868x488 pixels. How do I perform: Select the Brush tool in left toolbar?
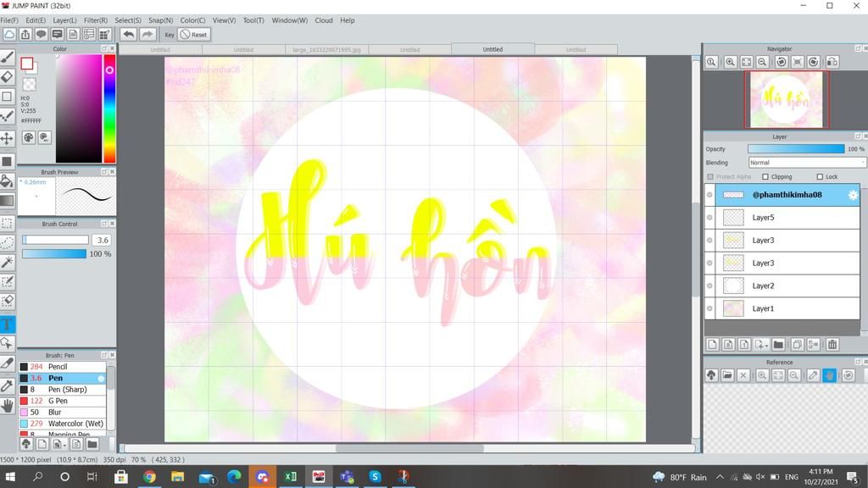point(7,58)
